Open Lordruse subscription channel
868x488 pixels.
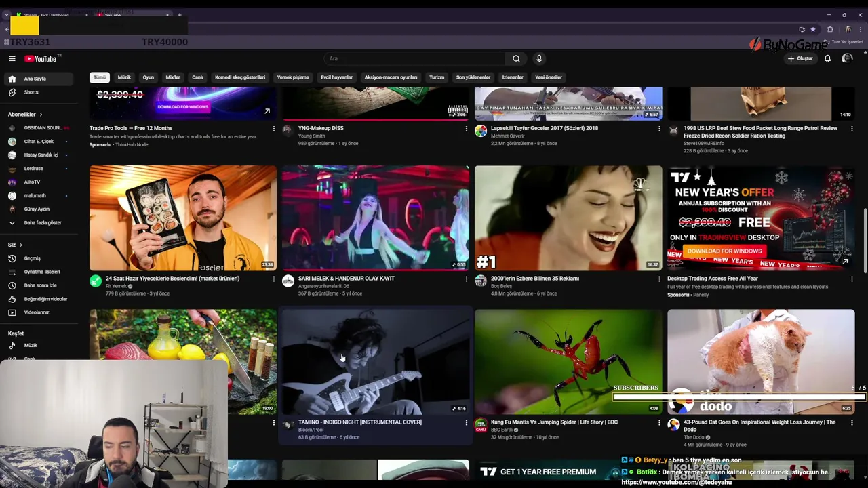tap(37, 169)
